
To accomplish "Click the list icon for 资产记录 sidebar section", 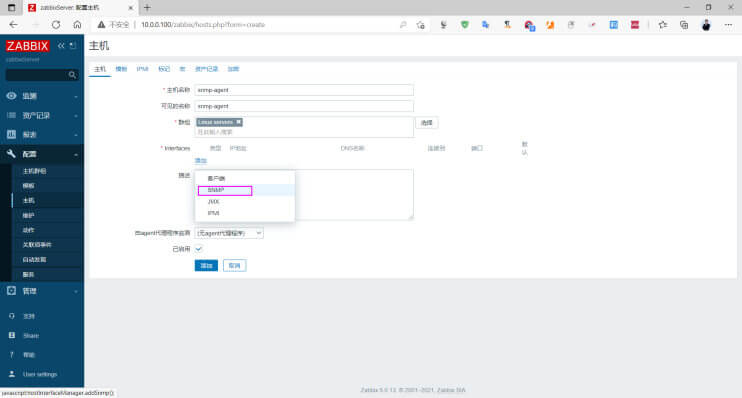I will tap(11, 115).
